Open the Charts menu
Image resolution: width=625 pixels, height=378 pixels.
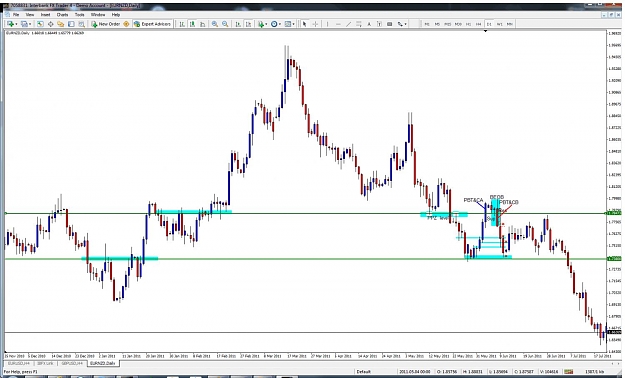click(63, 14)
